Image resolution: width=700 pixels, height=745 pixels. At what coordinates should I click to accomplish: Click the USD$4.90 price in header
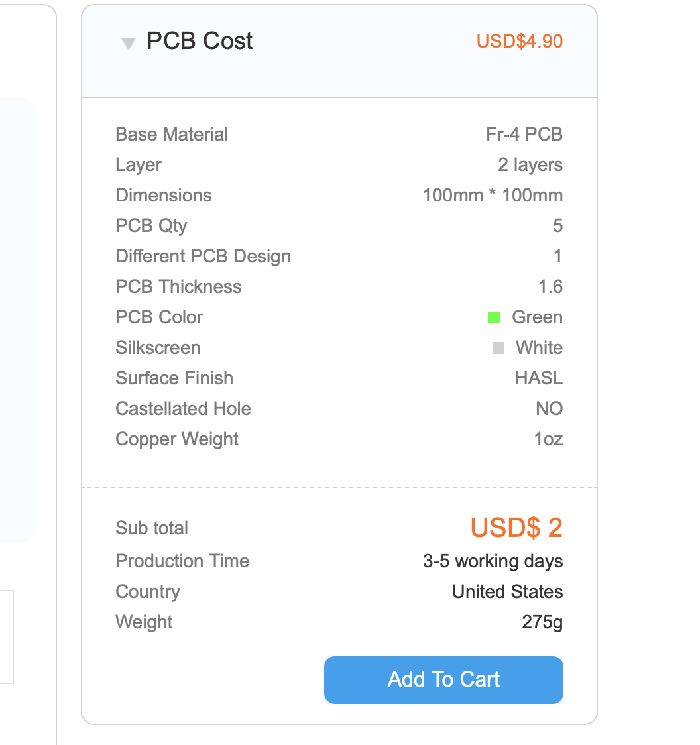coord(520,41)
